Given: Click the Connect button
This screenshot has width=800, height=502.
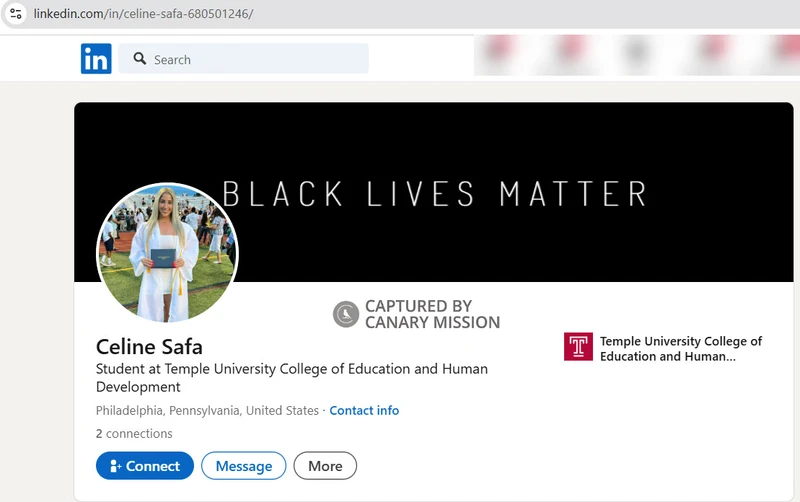Looking at the screenshot, I should 145,466.
